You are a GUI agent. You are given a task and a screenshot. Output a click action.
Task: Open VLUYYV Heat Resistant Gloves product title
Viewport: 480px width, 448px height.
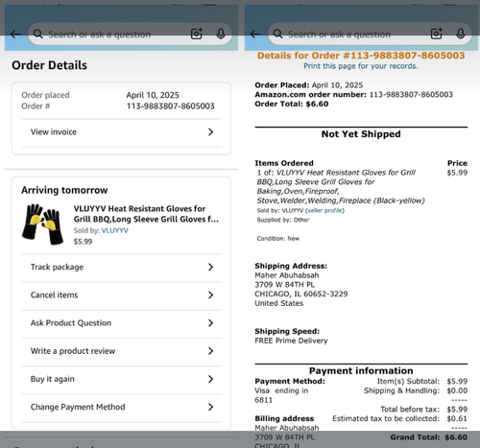[x=146, y=214]
